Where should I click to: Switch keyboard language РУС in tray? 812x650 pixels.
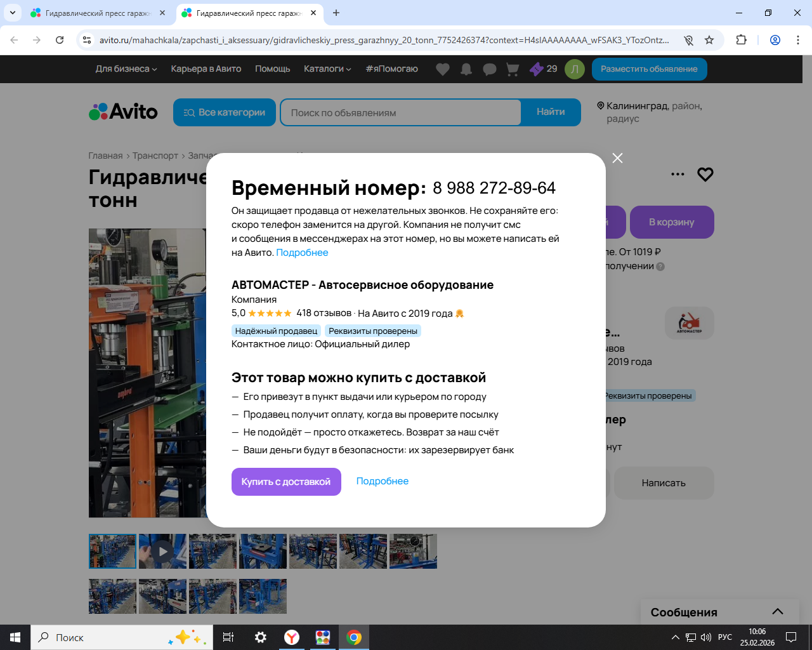(725, 637)
